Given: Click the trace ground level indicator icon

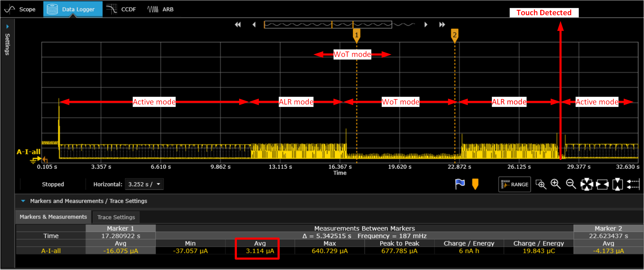Looking at the screenshot, I should click(35, 160).
